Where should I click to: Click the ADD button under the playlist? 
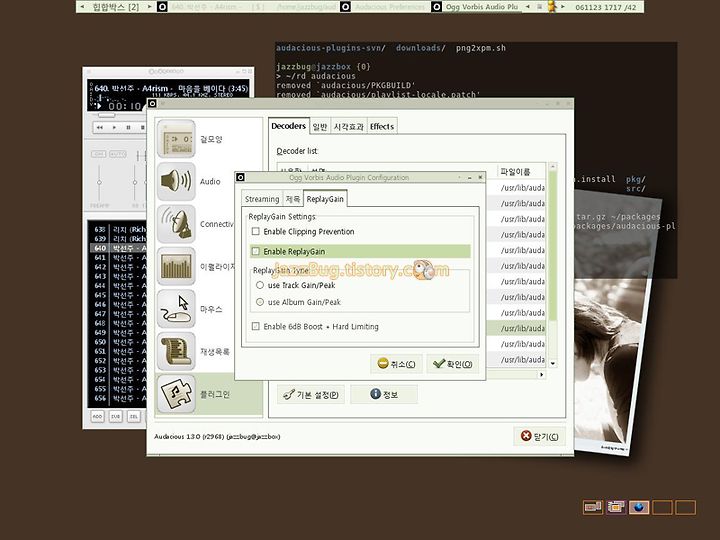coord(97,416)
